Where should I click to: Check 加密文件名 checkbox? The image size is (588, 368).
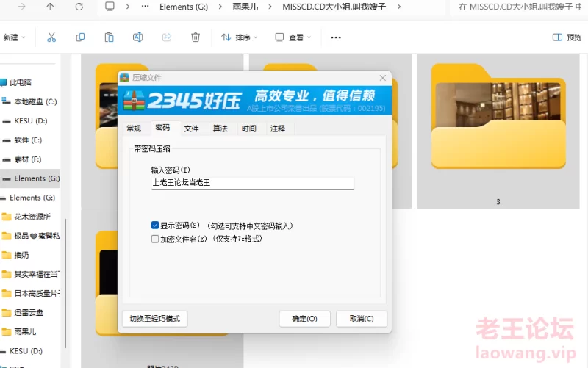pyautogui.click(x=155, y=239)
